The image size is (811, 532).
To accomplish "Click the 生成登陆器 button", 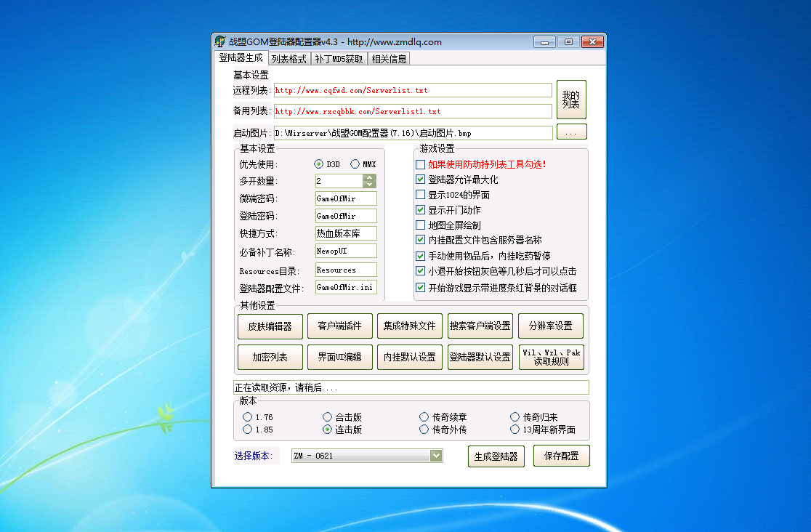I will click(496, 456).
